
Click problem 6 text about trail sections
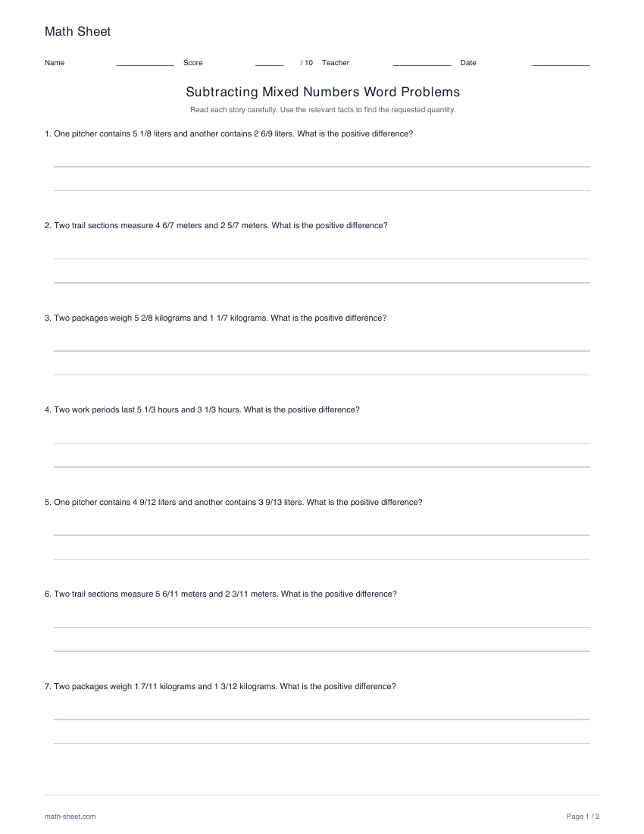coord(220,594)
